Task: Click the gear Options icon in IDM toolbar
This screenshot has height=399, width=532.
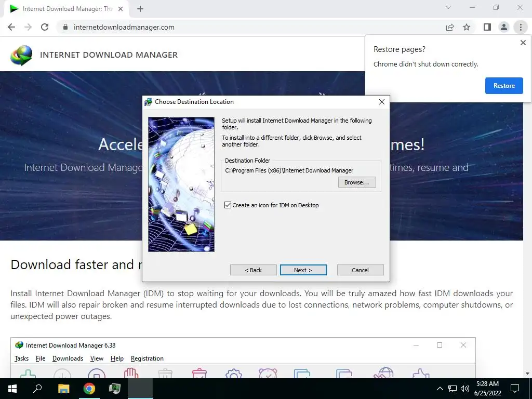Action: coord(233,374)
